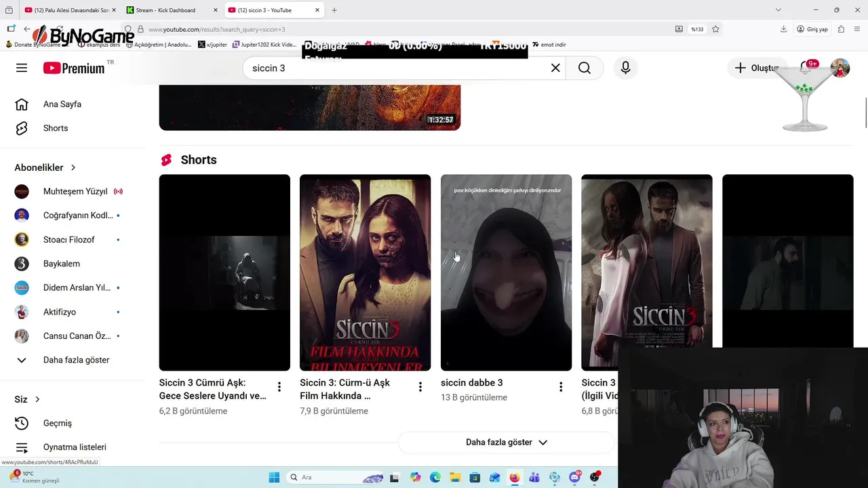Start voice search with the microphone

coord(625,68)
